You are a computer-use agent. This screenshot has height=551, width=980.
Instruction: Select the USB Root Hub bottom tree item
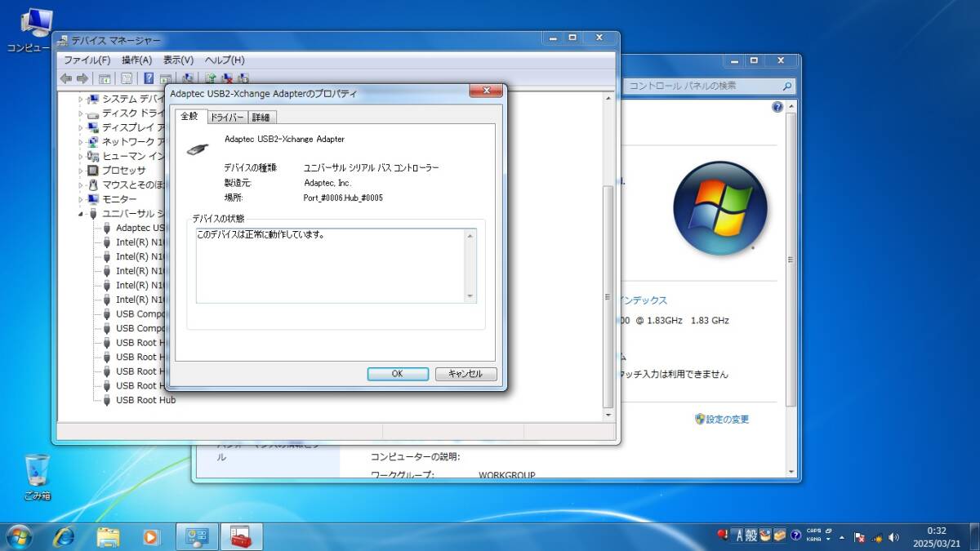pyautogui.click(x=145, y=400)
